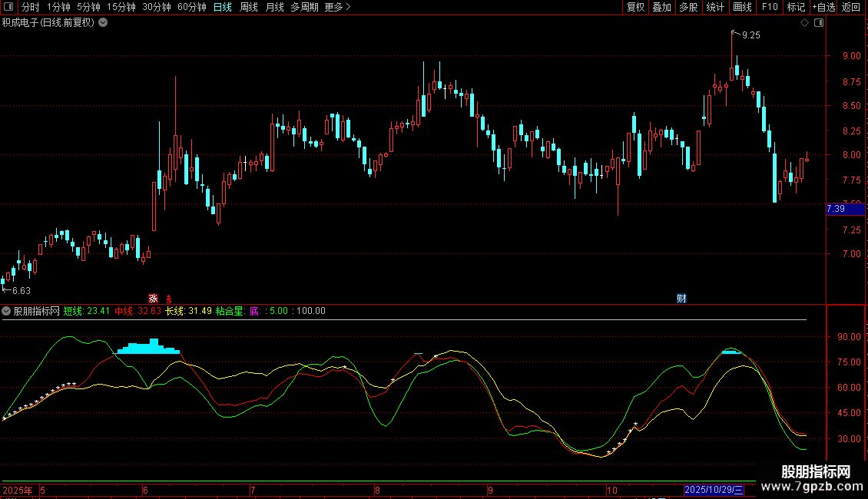The image size is (868, 499).
Task: Select the 60分钟 period tab
Action: [192, 7]
